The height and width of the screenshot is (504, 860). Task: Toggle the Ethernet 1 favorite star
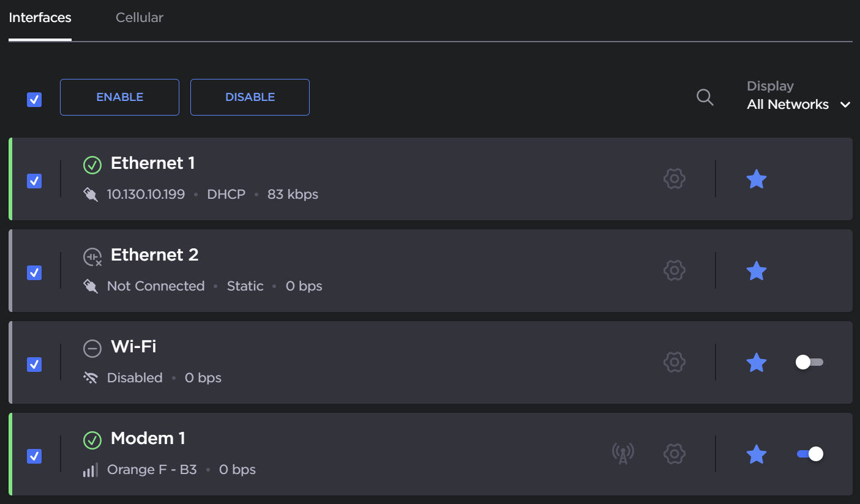click(x=757, y=179)
